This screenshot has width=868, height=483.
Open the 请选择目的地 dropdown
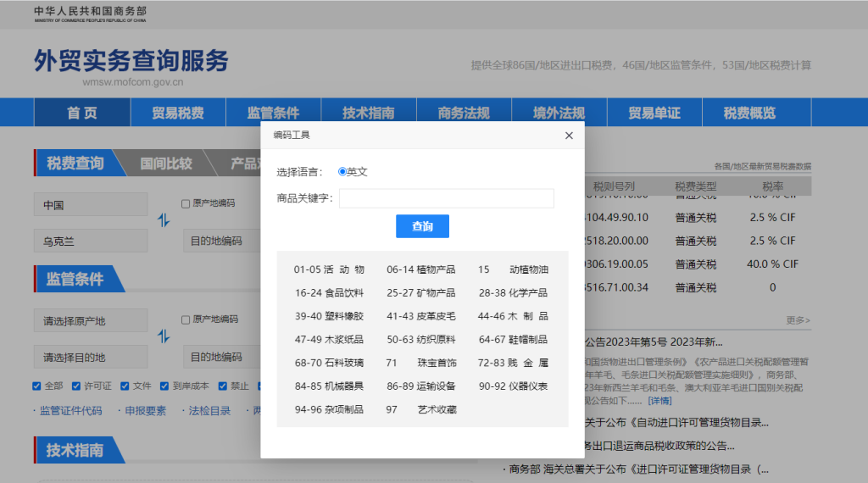coord(91,357)
